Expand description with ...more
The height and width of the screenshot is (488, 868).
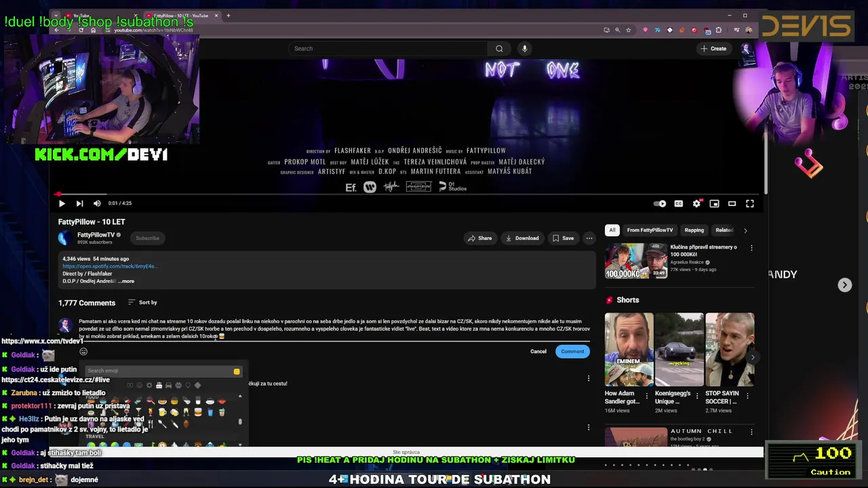pyautogui.click(x=127, y=281)
